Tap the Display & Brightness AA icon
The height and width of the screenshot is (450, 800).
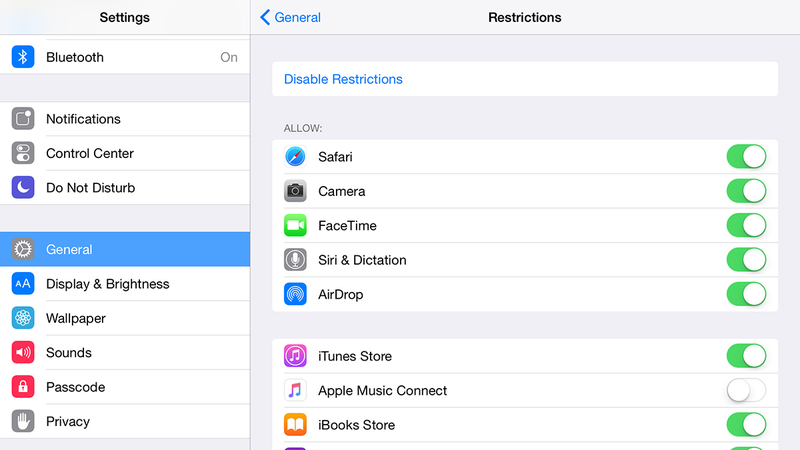point(23,284)
